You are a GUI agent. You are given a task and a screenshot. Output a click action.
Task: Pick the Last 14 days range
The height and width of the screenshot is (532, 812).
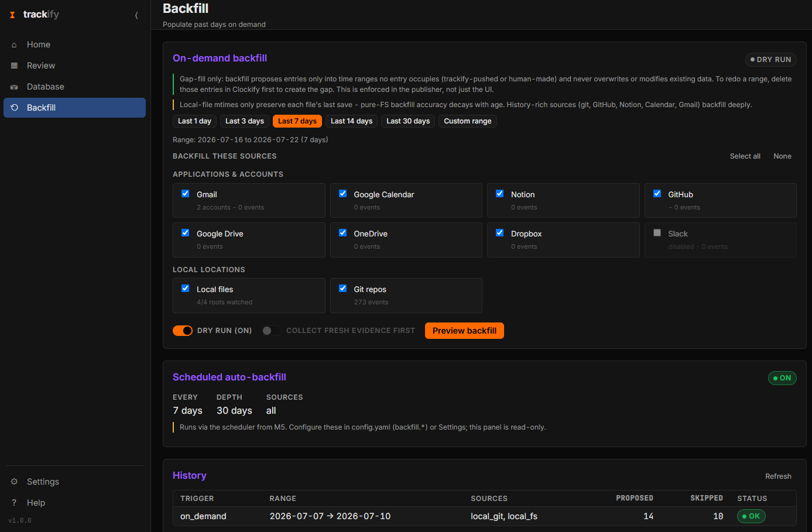tap(351, 121)
